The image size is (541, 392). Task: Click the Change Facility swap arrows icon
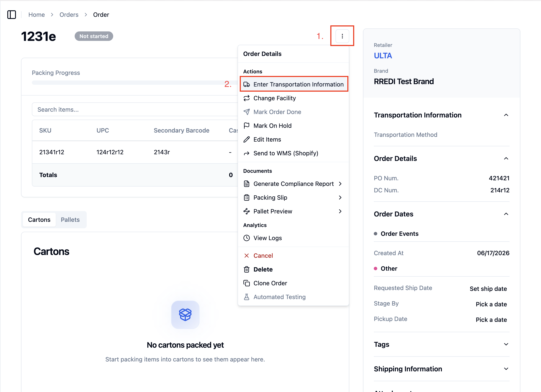coord(246,98)
